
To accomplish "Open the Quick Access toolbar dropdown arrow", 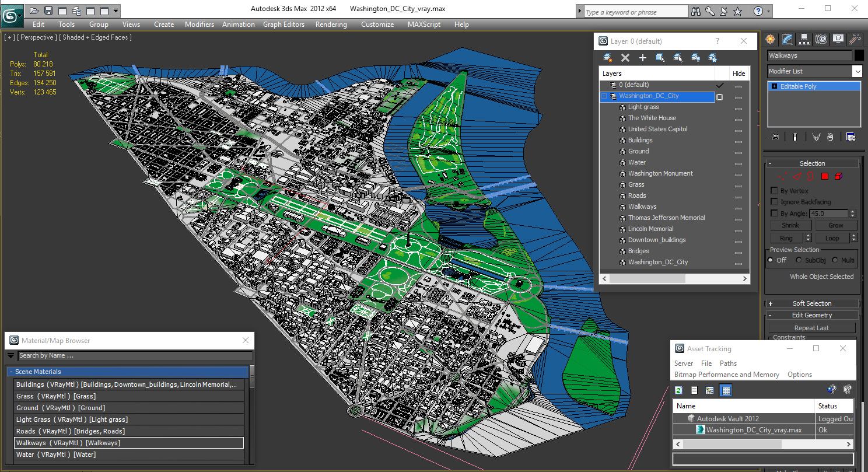I will coord(116,11).
